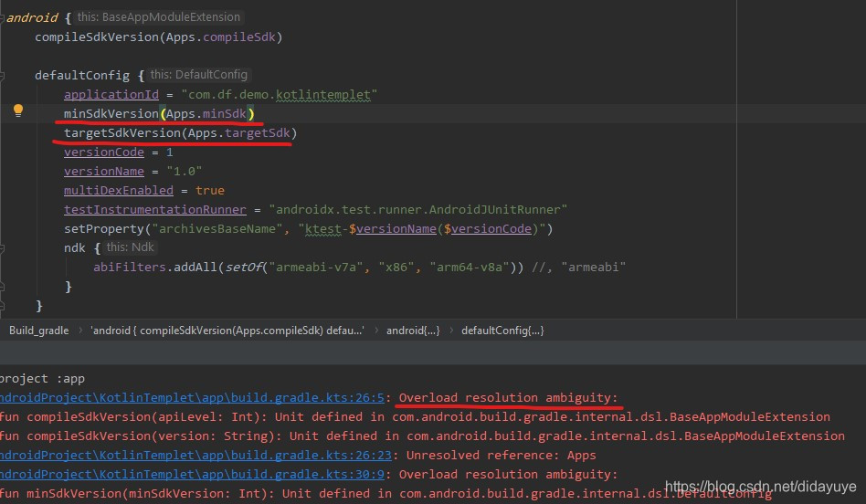This screenshot has width=866, height=504.
Task: Click "Overload resolution ambiguity:" on 26:5 line
Action: pos(508,397)
